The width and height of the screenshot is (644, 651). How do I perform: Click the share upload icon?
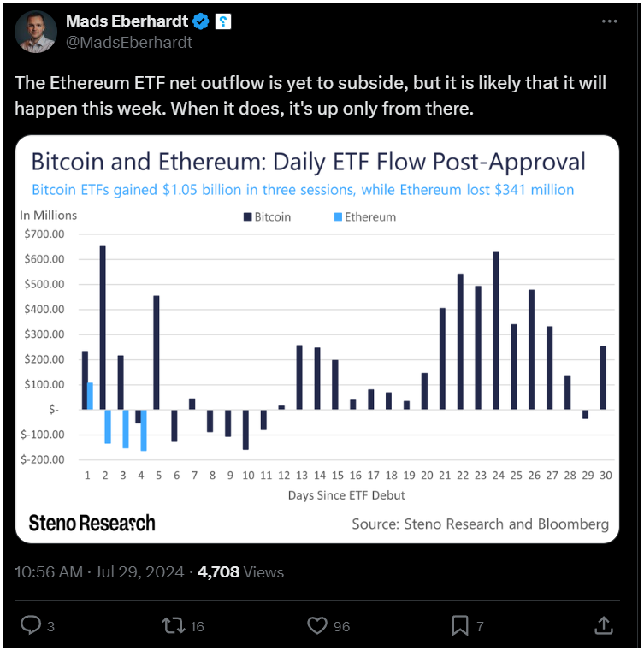604,625
